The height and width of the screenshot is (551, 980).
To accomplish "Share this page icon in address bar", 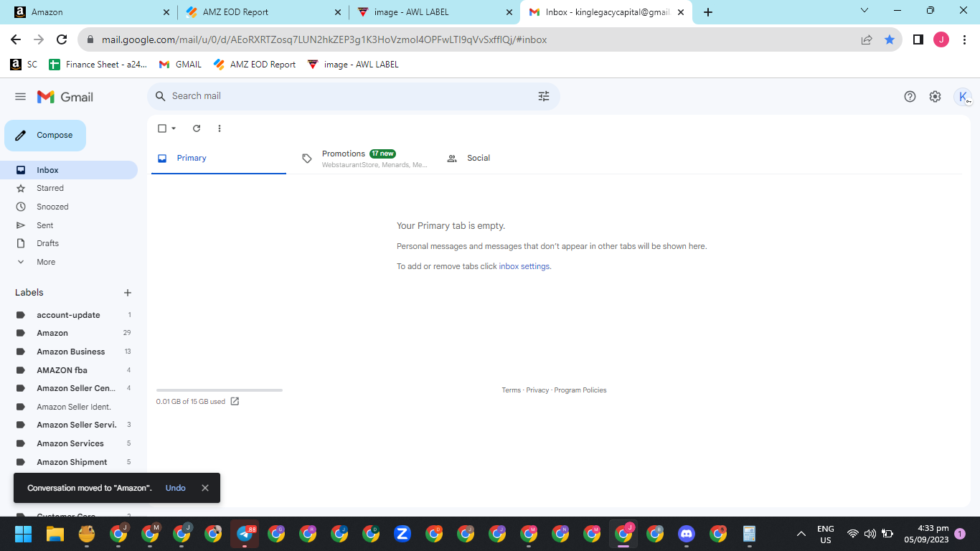I will pyautogui.click(x=867, y=39).
